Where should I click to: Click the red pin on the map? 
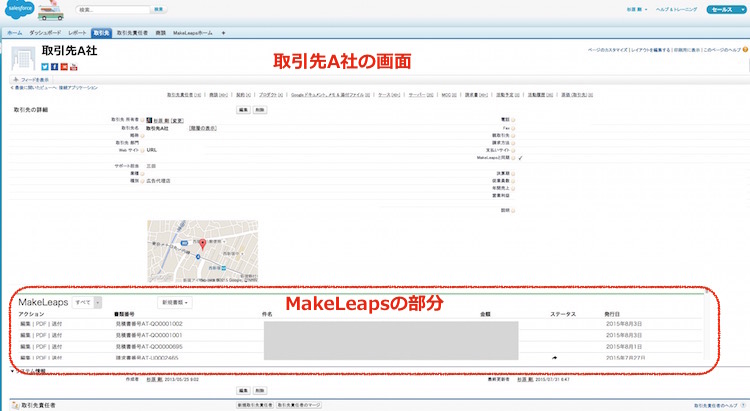[x=203, y=244]
